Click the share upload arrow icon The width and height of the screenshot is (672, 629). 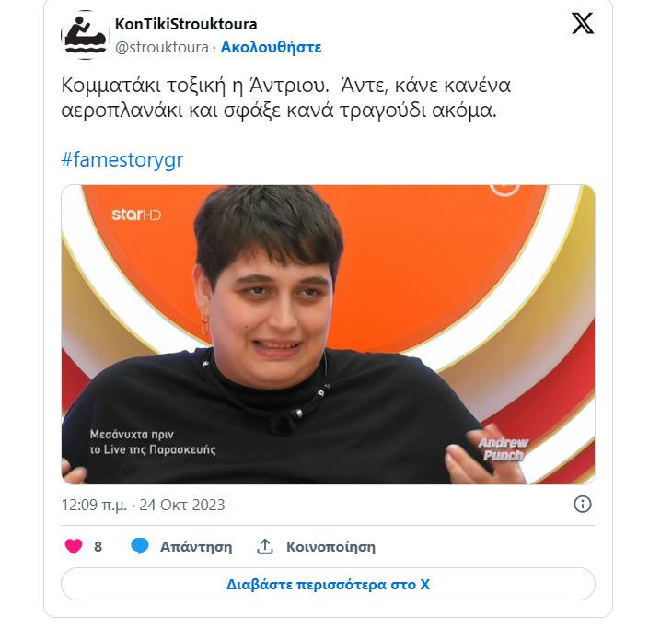tap(265, 547)
